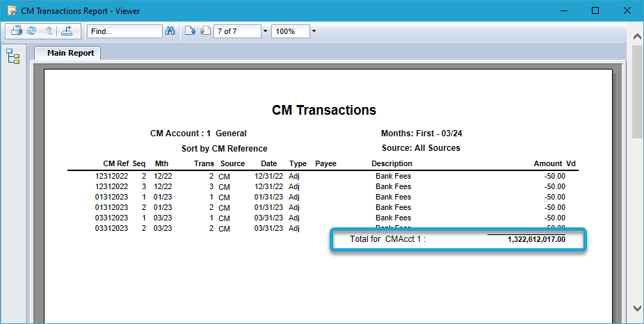Click the vertical scrollbar up arrow
Screen dimensions: 644x324
pos(637,37)
